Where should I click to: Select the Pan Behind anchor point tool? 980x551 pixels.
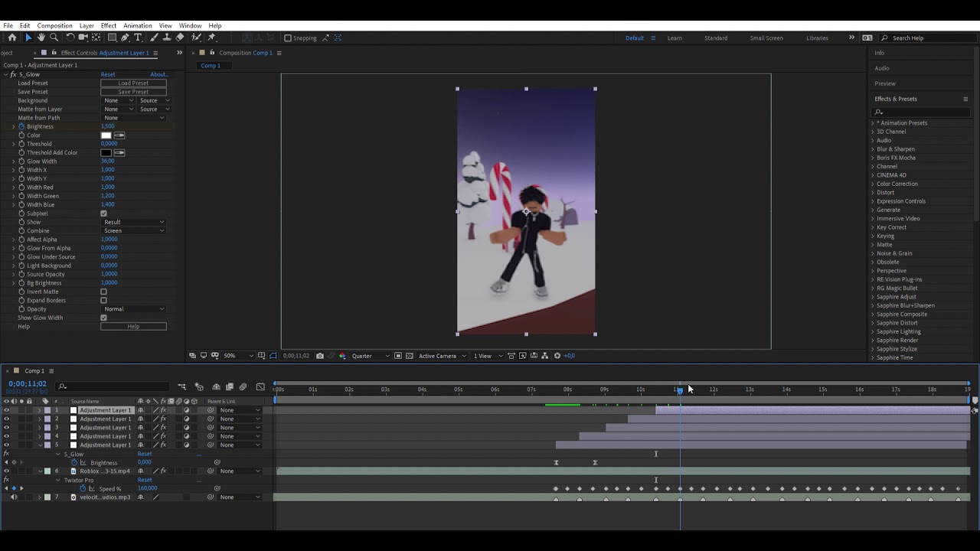(x=96, y=37)
